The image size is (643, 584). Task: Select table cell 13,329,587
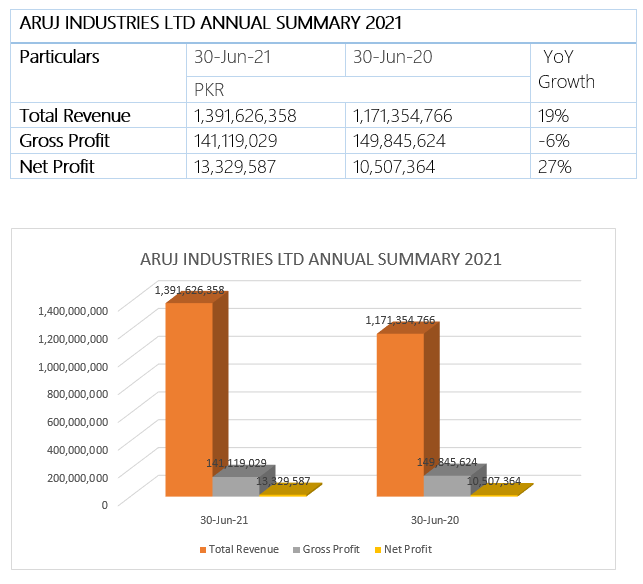pos(266,166)
